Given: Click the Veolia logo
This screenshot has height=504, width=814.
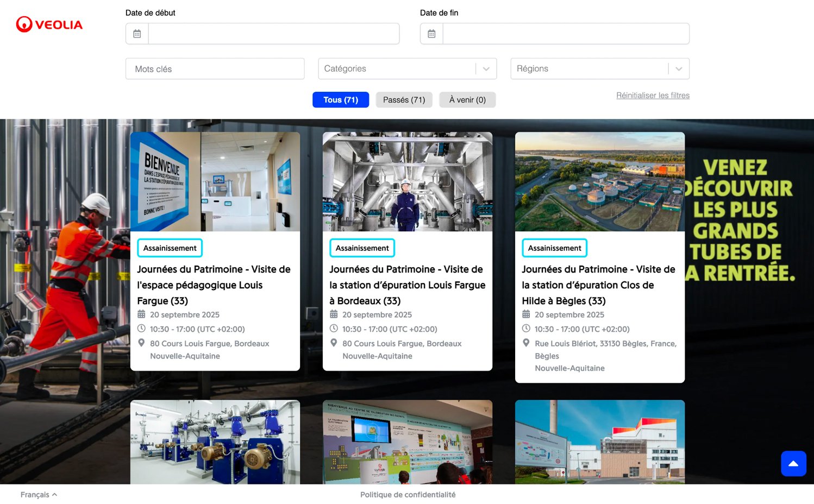Looking at the screenshot, I should [x=49, y=24].
